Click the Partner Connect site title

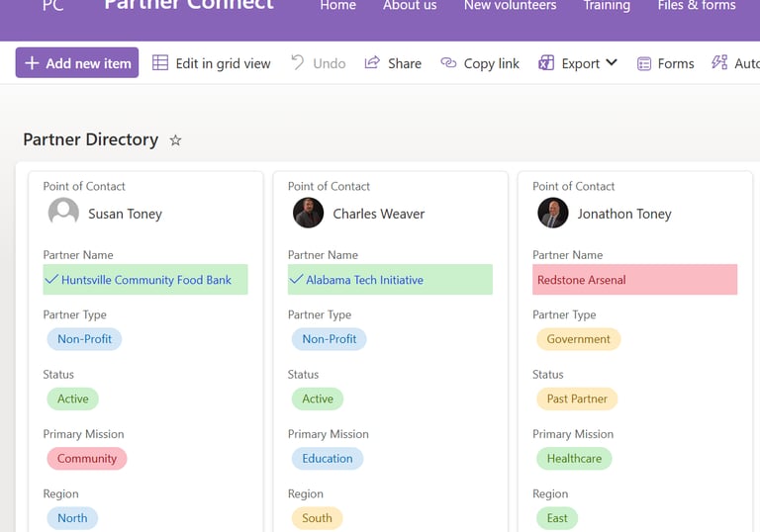pos(189,5)
